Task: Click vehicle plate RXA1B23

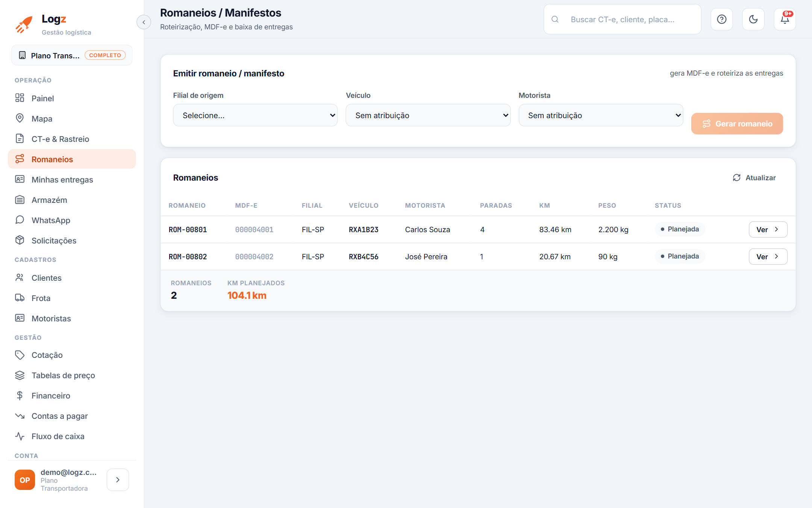Action: [x=364, y=230]
